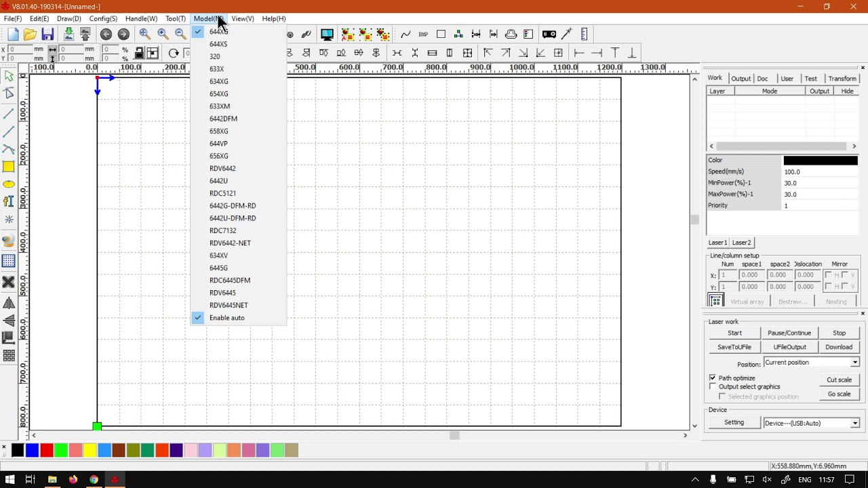Click the Speed value 100.0 field
The width and height of the screenshot is (868, 488).
(x=821, y=172)
